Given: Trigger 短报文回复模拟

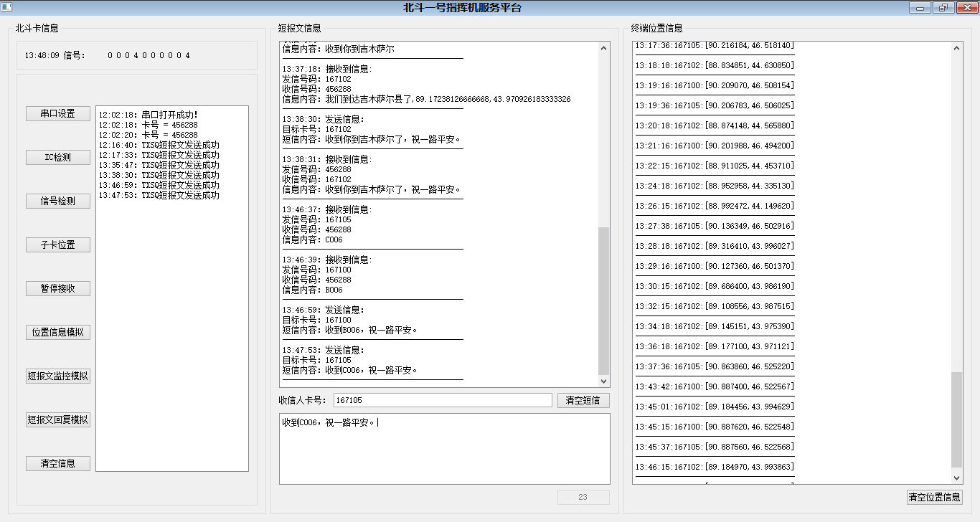Looking at the screenshot, I should pos(58,419).
